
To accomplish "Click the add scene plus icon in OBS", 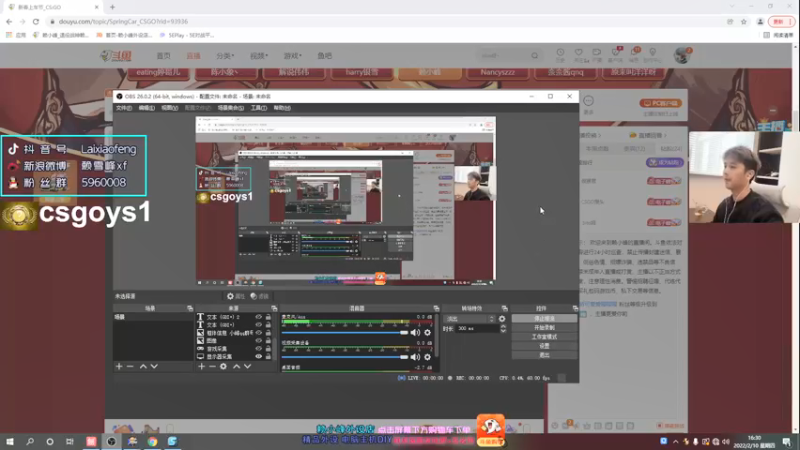I will point(119,366).
